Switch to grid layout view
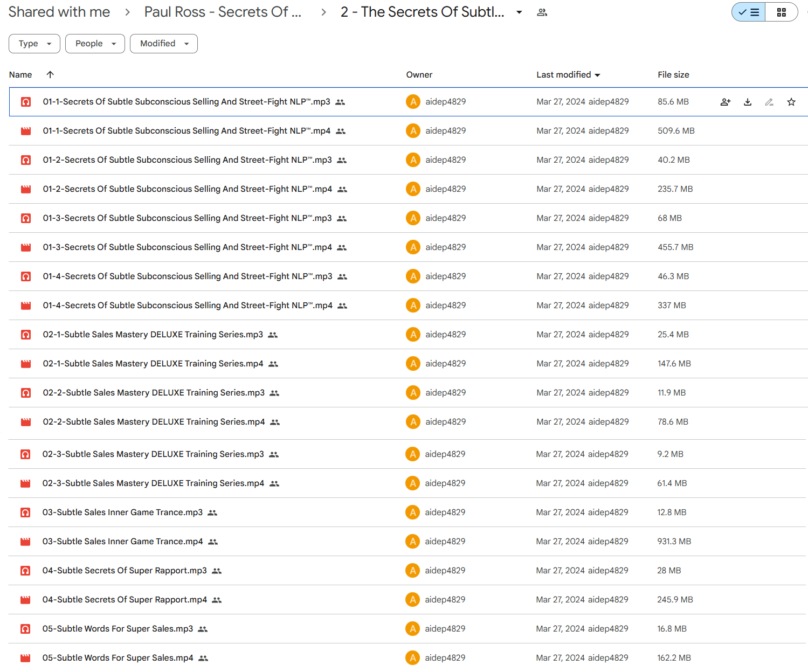The image size is (808, 672). click(782, 12)
